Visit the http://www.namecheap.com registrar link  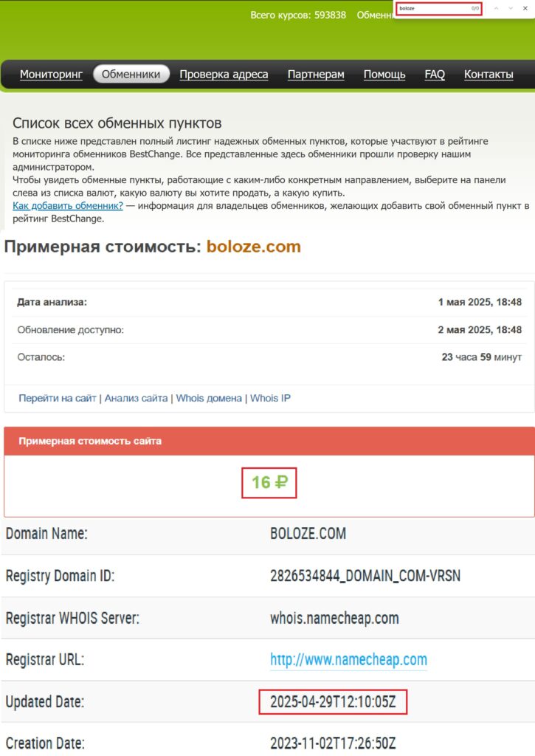click(x=348, y=659)
